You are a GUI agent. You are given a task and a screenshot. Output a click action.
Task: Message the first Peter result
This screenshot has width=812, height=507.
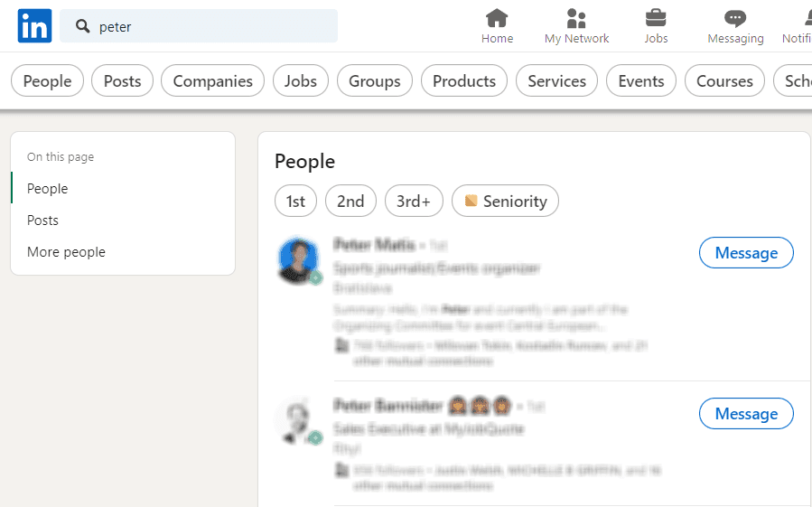pos(746,252)
